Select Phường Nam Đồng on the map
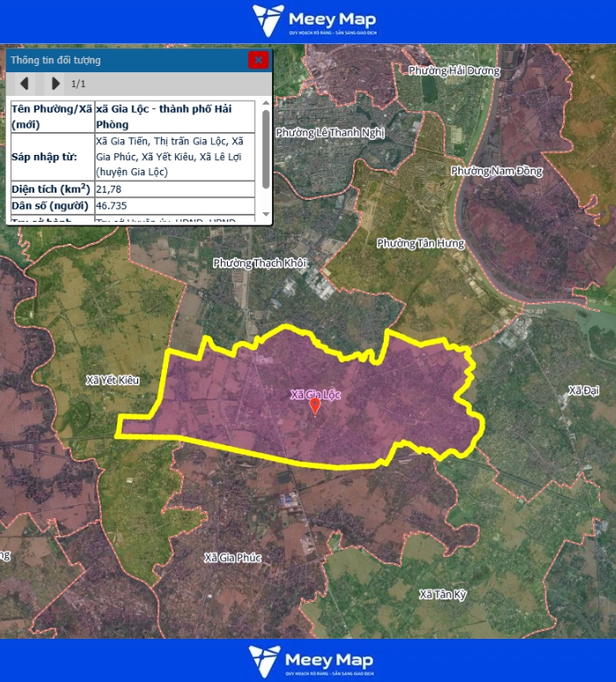The height and width of the screenshot is (682, 616). point(496,170)
